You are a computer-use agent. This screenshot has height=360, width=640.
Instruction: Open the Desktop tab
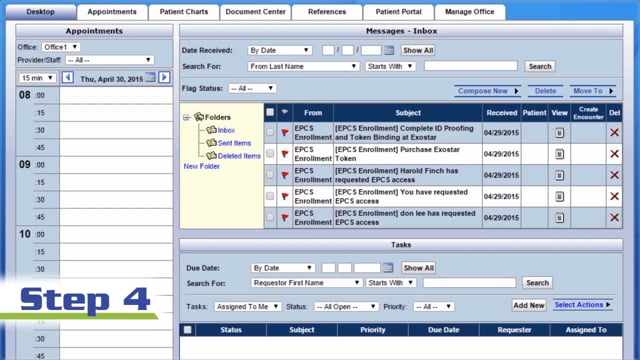coord(40,12)
